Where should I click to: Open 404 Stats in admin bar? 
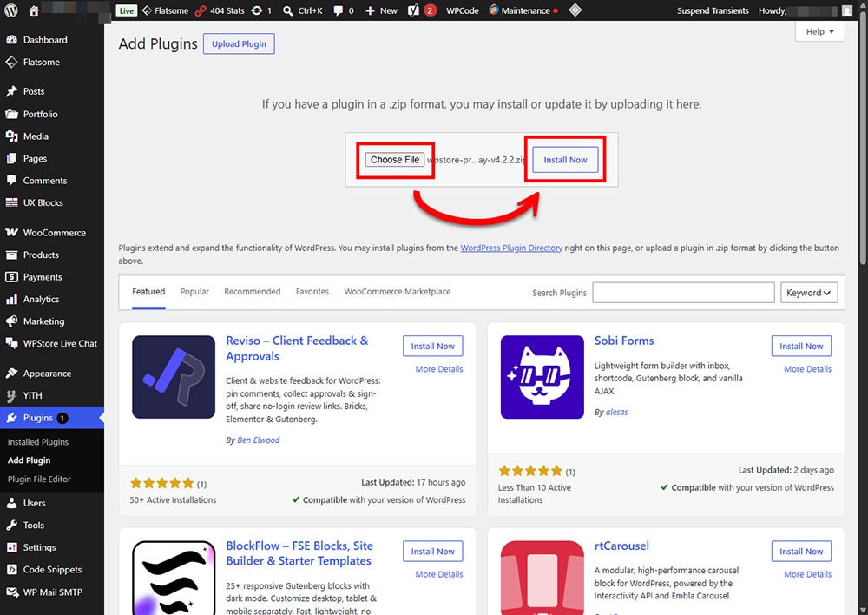click(x=220, y=10)
